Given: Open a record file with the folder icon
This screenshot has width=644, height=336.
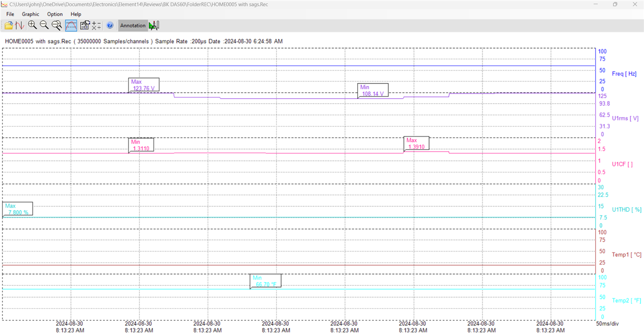Looking at the screenshot, I should (x=9, y=25).
